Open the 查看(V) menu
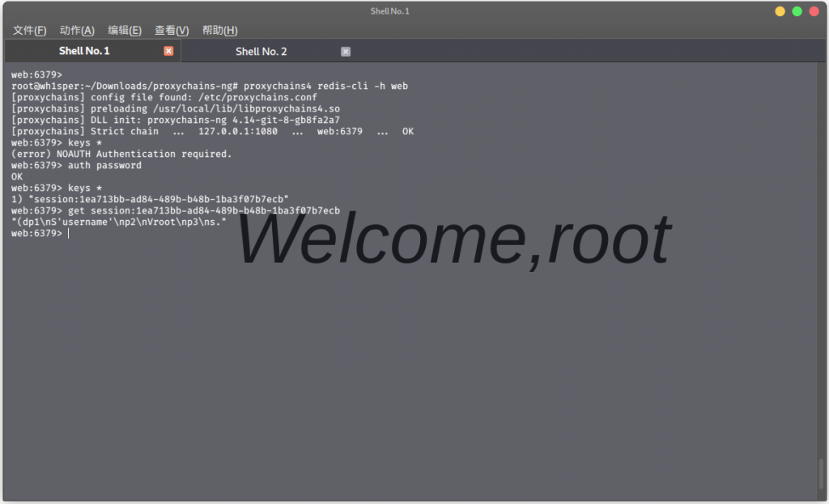This screenshot has height=504, width=829. point(172,30)
